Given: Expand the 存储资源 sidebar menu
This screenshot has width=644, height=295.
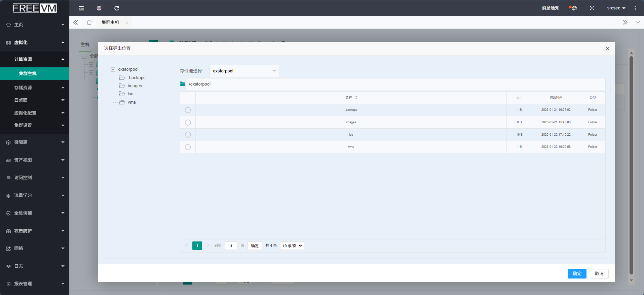Looking at the screenshot, I should click(x=35, y=88).
